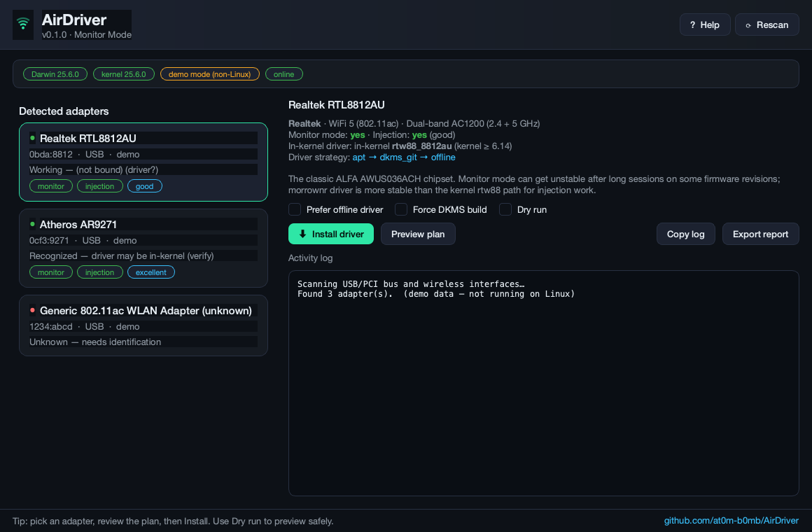Viewport: 812px width, 532px height.
Task: Click Copy log button
Action: 685,234
